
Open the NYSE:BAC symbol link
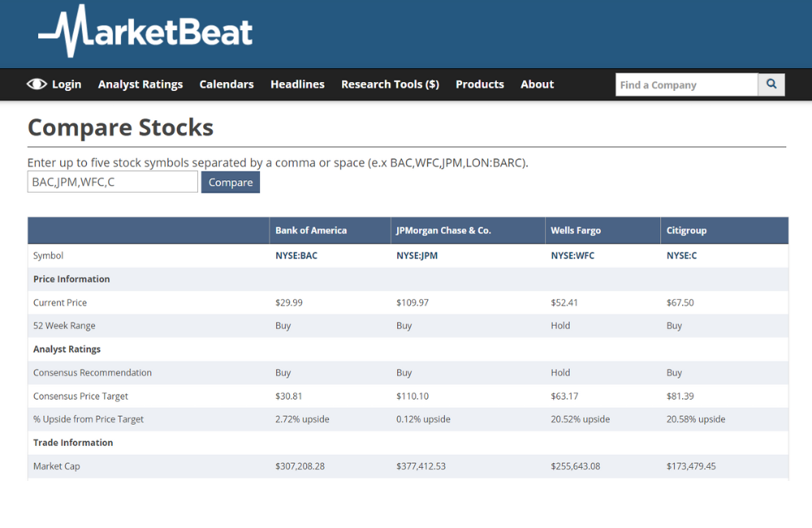296,256
